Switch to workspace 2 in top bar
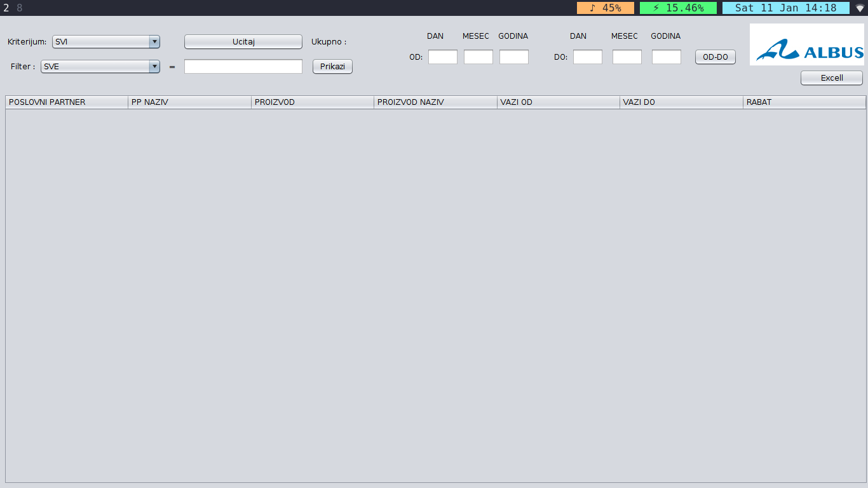868x488 pixels. point(6,8)
